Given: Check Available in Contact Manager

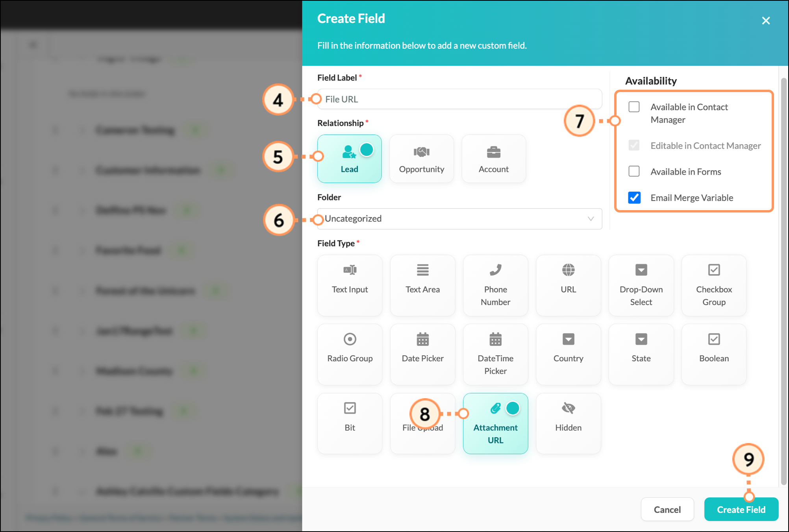Looking at the screenshot, I should tap(634, 107).
